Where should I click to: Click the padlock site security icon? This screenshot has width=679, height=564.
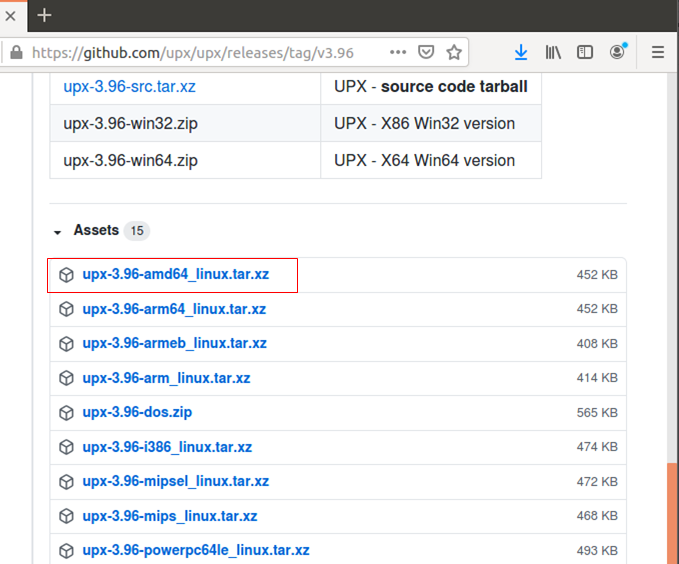[16, 53]
